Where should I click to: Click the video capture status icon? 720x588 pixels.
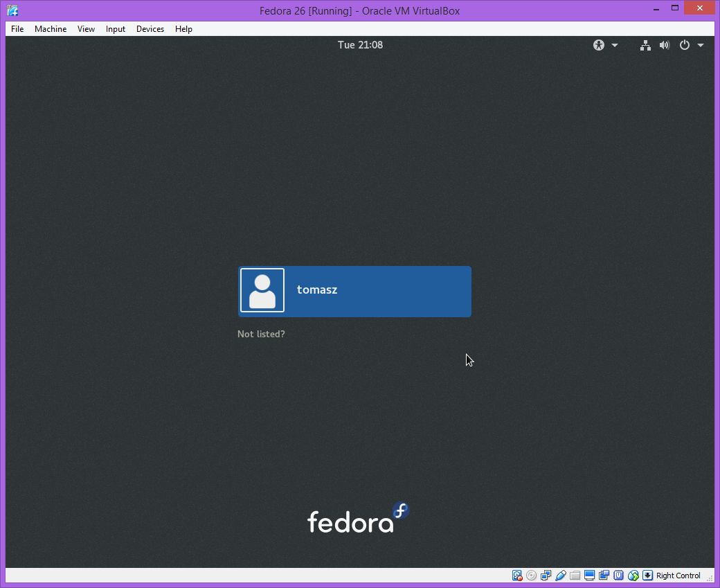pos(604,576)
